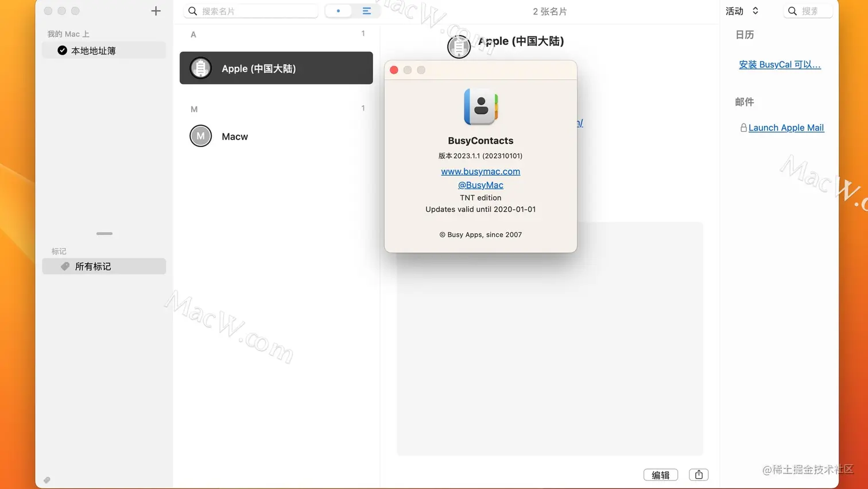Toggle the 本地地址簿 address book checkbox
Viewport: 868px width, 489px height.
tap(62, 51)
